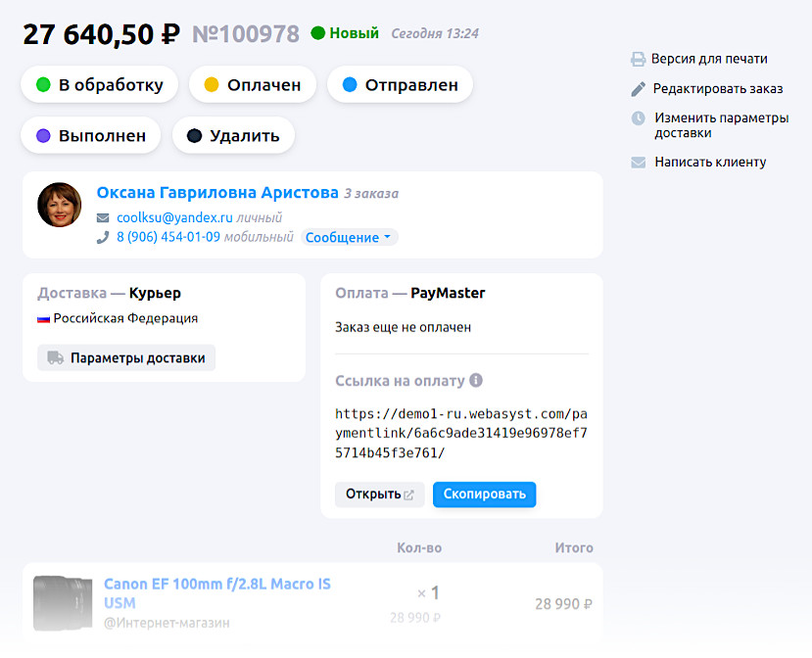The height and width of the screenshot is (658, 812).
Task: Open the Сообщение dropdown
Action: 348,237
